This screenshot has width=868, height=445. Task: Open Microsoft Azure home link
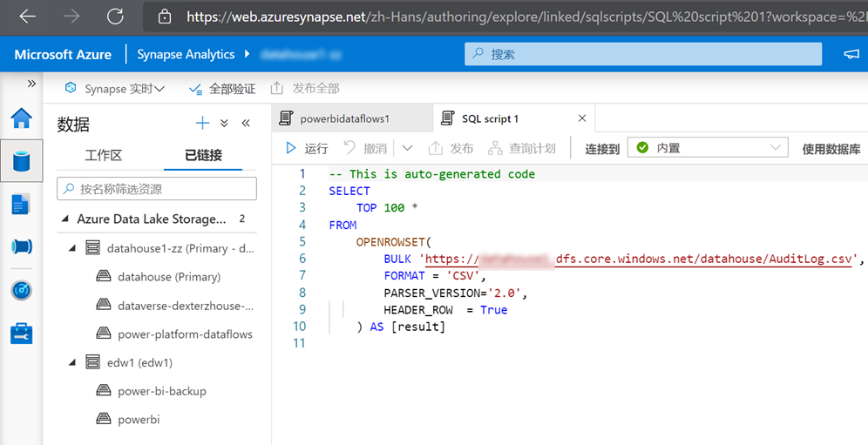pyautogui.click(x=63, y=54)
